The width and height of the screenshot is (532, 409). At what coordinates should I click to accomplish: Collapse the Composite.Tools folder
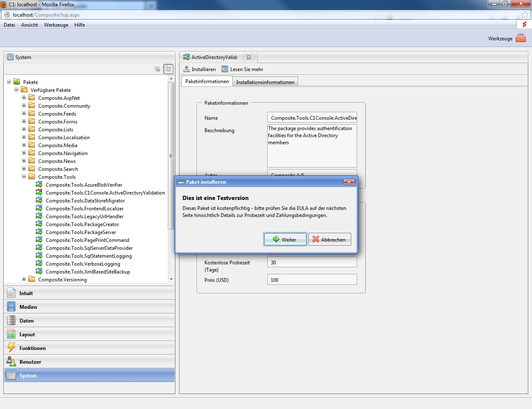[24, 177]
